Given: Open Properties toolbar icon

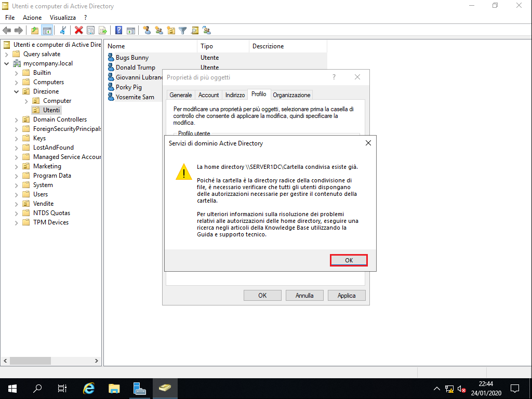Looking at the screenshot, I should [x=90, y=31].
